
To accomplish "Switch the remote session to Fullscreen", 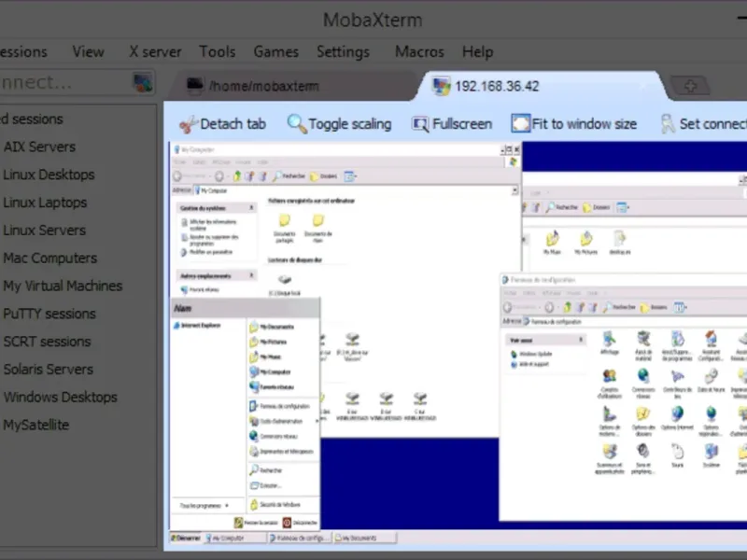I will pyautogui.click(x=452, y=124).
